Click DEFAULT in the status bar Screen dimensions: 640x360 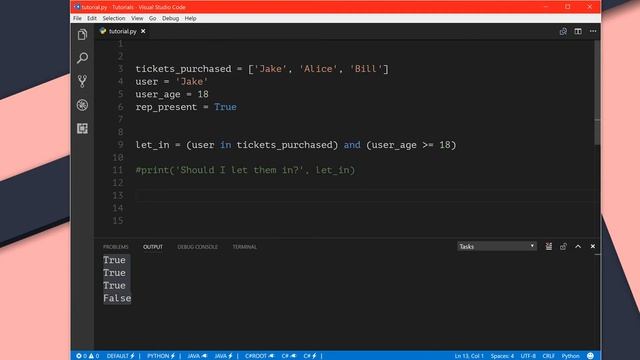(120, 356)
